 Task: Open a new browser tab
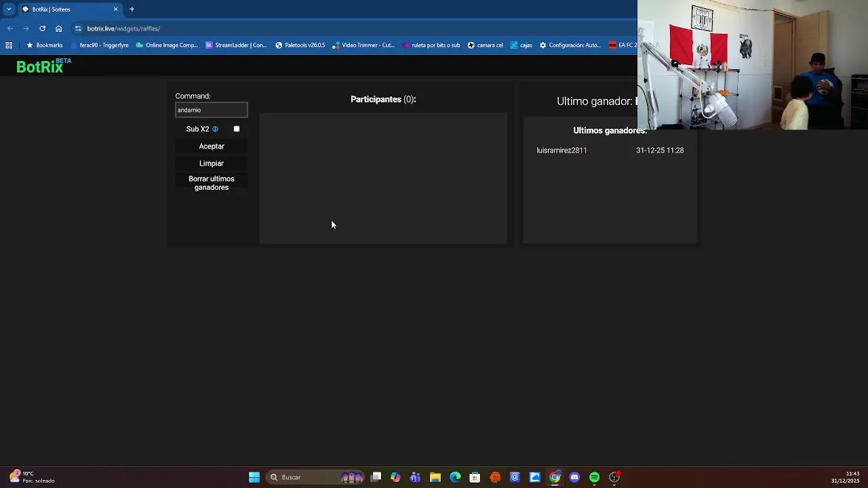pos(132,9)
